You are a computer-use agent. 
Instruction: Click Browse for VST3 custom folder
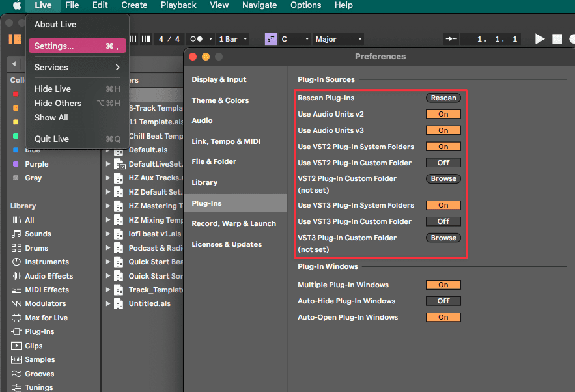(443, 238)
